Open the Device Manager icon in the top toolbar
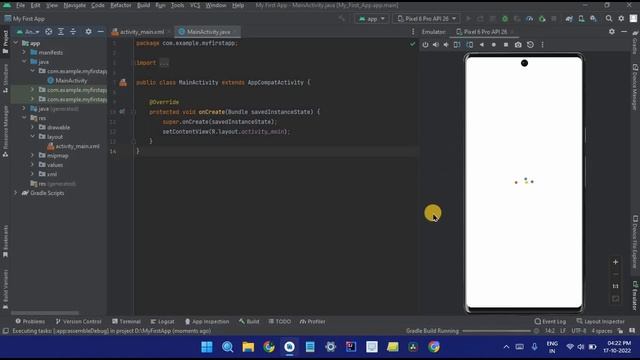 click(x=581, y=19)
